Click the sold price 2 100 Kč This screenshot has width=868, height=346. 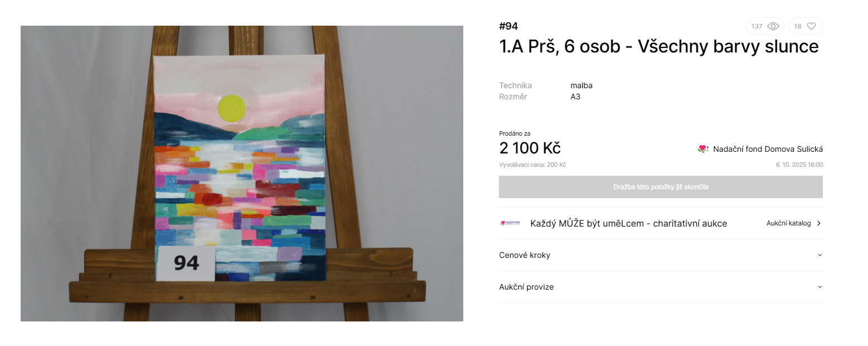(530, 148)
